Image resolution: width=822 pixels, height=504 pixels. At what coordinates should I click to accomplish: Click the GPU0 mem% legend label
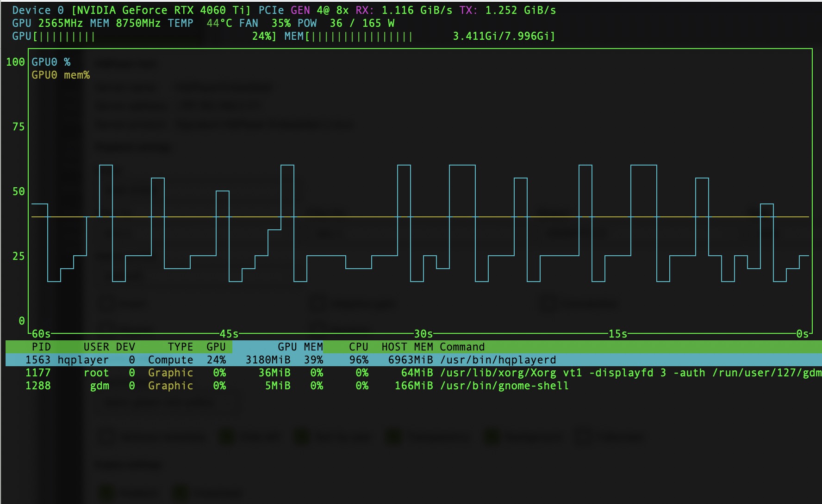(61, 75)
